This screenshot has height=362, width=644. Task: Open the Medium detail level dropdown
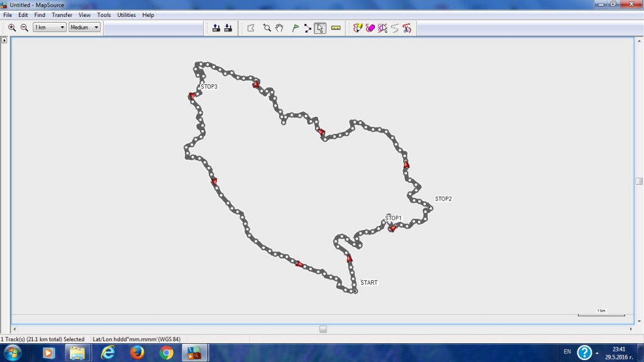84,28
